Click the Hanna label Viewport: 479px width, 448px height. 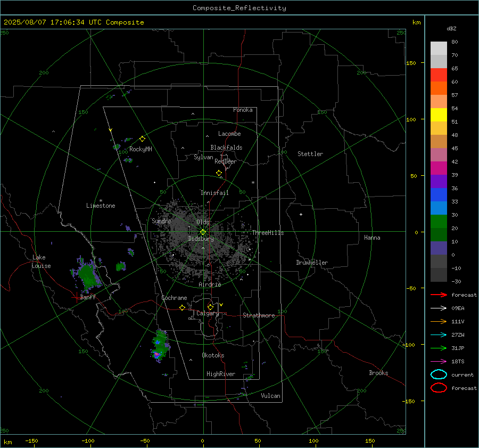click(x=372, y=238)
